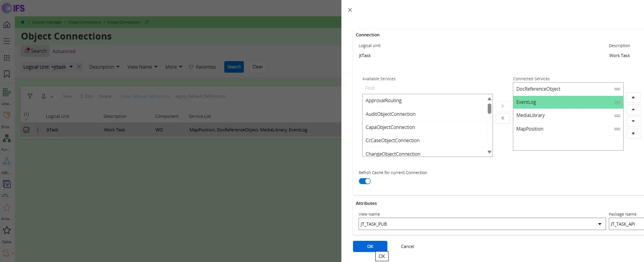Add selected service to connected services
Viewport: 644px width, 262px height.
502,106
